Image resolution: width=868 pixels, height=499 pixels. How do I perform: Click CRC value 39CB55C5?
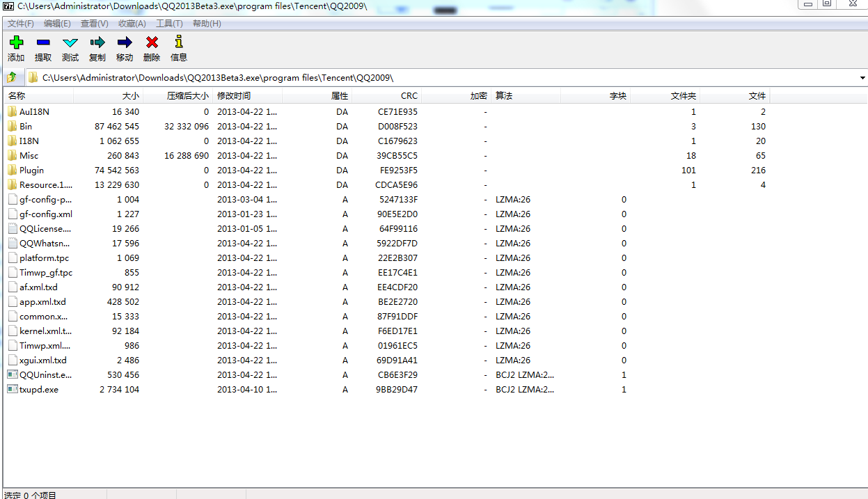click(x=398, y=156)
